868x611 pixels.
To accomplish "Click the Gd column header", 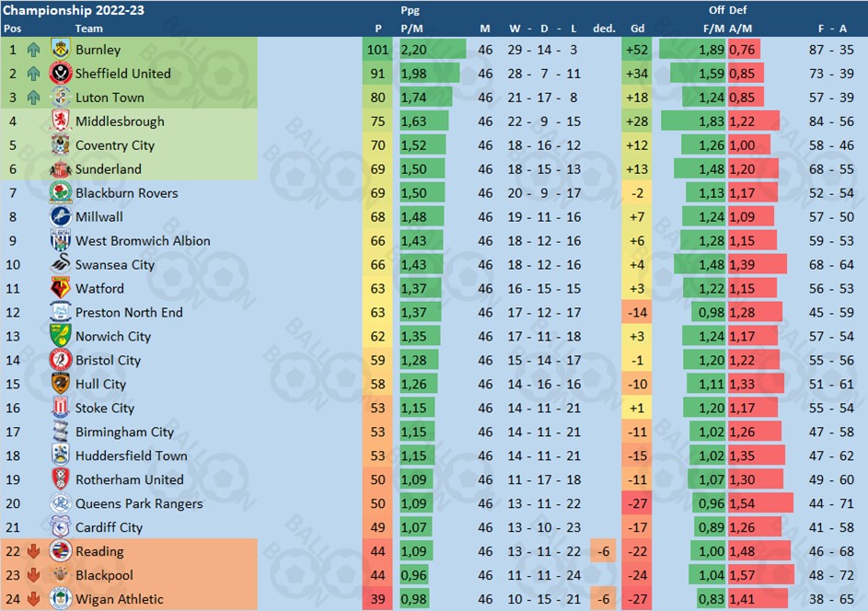I will coord(637,29).
